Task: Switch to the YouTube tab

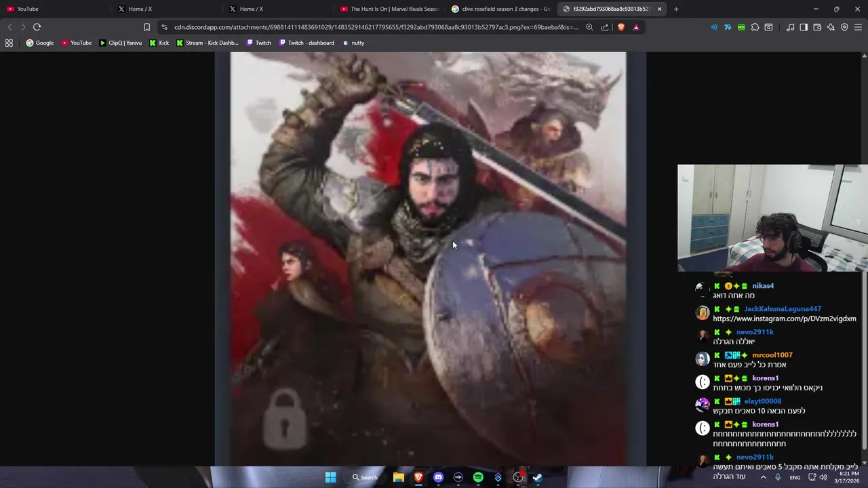Action: click(54, 9)
